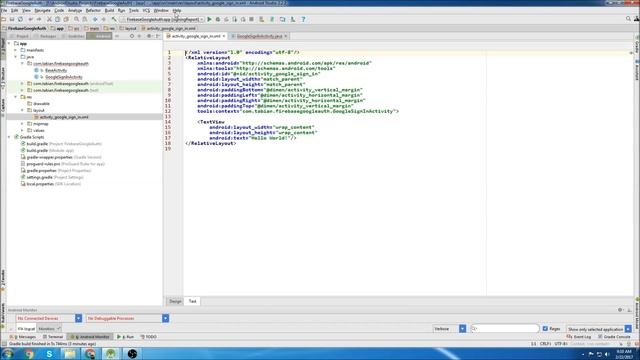Expand the manifests folder
This screenshot has width=640, height=360.
pos(16,50)
